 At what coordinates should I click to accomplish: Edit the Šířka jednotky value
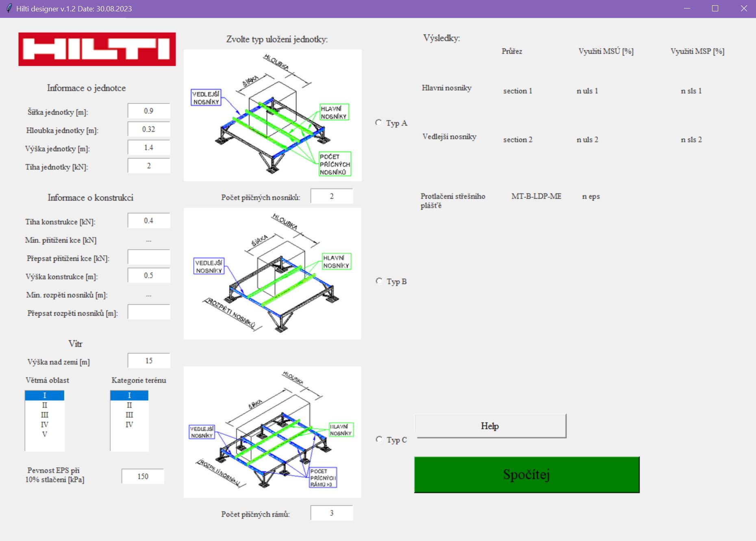tap(148, 110)
